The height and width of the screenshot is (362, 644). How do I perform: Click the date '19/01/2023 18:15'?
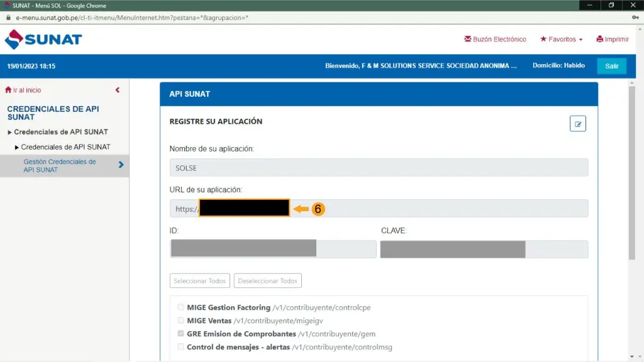pyautogui.click(x=31, y=66)
